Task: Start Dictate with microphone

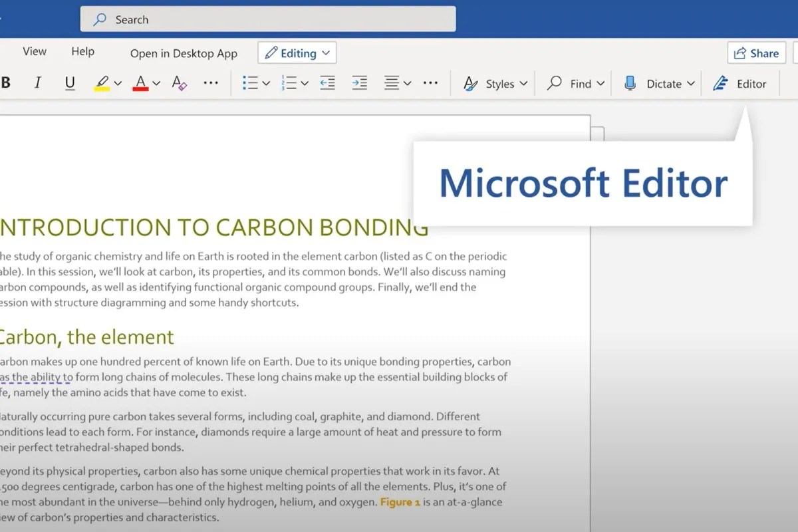Action: point(652,84)
